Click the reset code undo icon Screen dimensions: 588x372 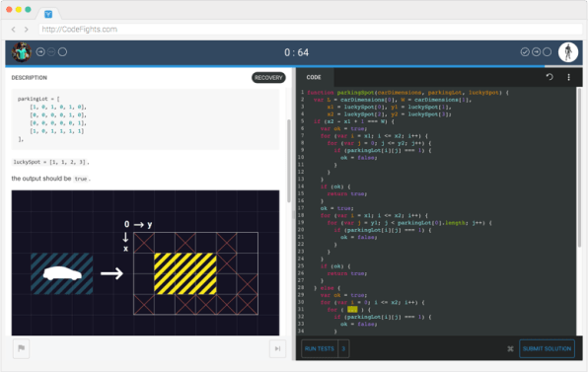click(550, 77)
